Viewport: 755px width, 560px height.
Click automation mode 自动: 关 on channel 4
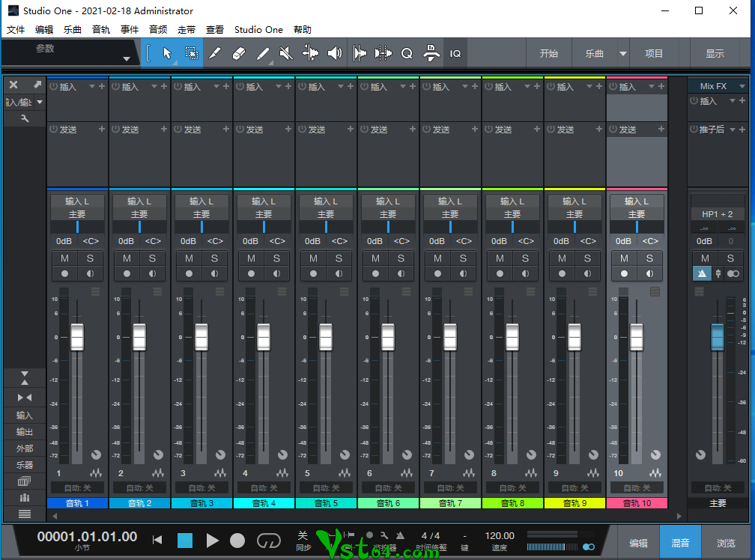click(x=264, y=488)
